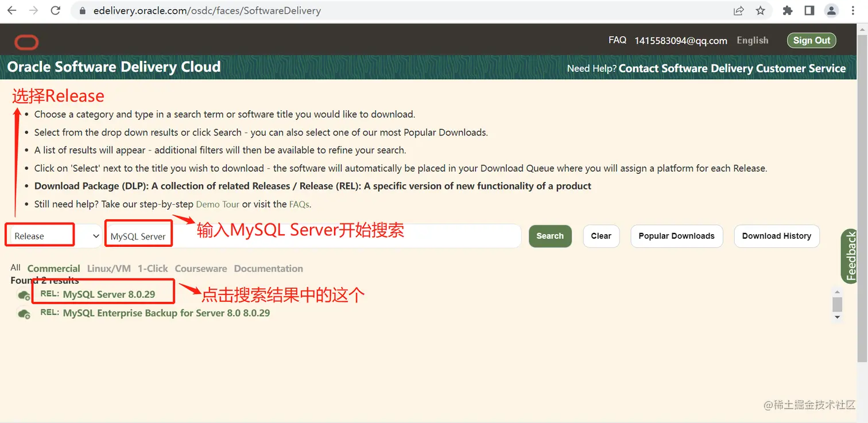Select the Commercial filter tab
Viewport: 868px width, 423px height.
54,269
